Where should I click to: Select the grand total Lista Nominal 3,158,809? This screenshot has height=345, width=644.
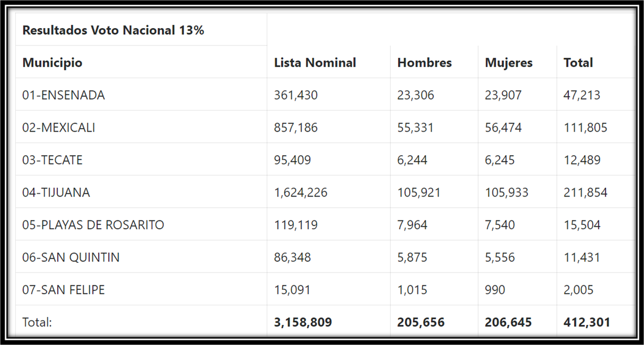point(303,323)
